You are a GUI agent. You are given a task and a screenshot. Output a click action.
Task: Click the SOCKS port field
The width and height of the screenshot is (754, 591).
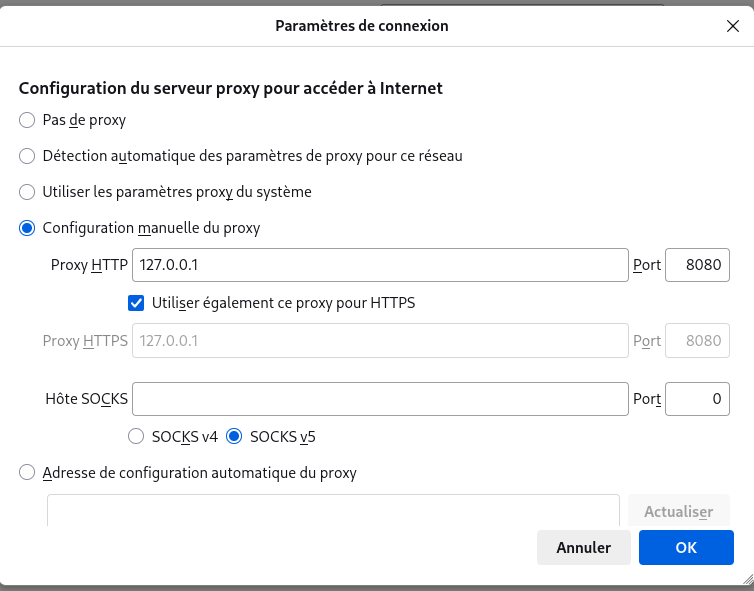coord(697,399)
